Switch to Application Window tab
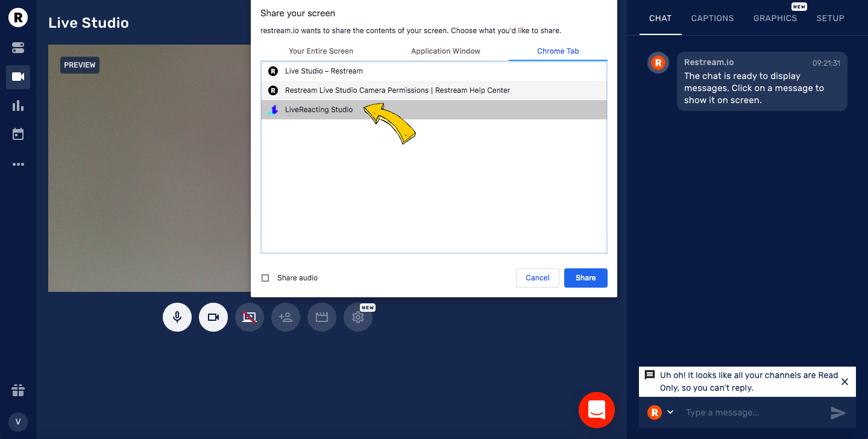Screen dimensions: 868x439 pos(445,51)
